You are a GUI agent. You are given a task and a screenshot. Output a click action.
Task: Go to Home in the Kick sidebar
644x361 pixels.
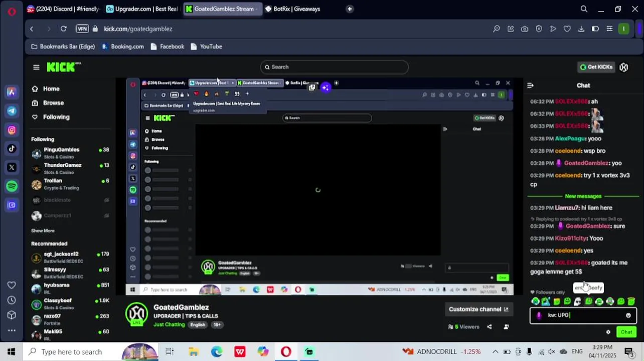(x=46, y=89)
